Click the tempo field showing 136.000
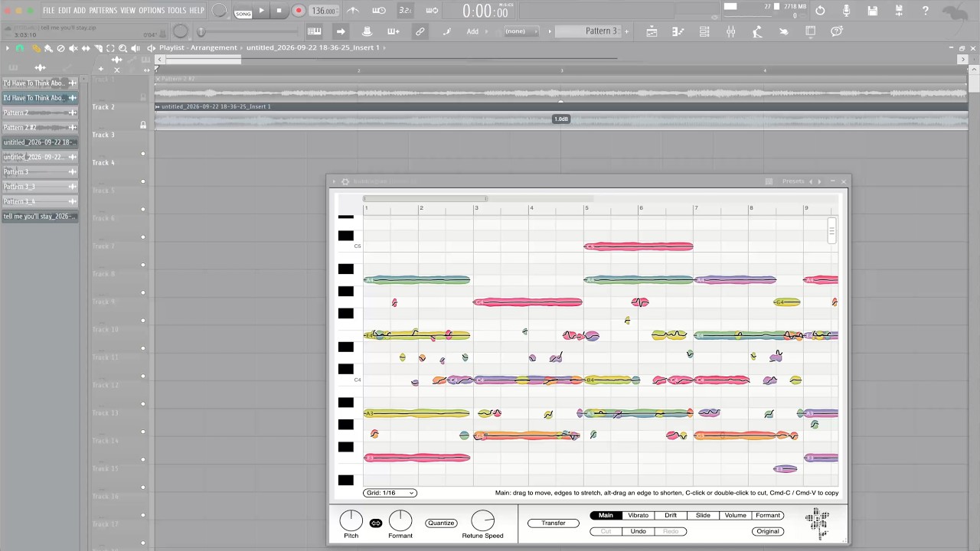This screenshot has height=551, width=980. coord(324,11)
